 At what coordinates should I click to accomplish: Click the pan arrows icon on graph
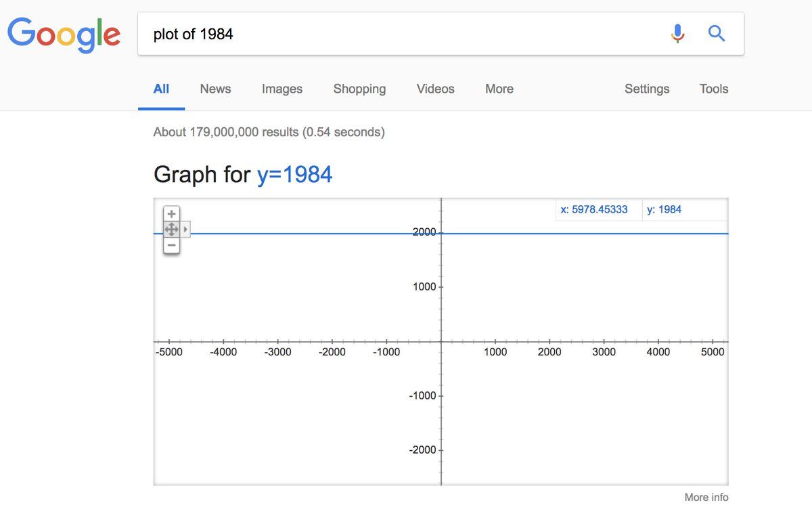172,230
